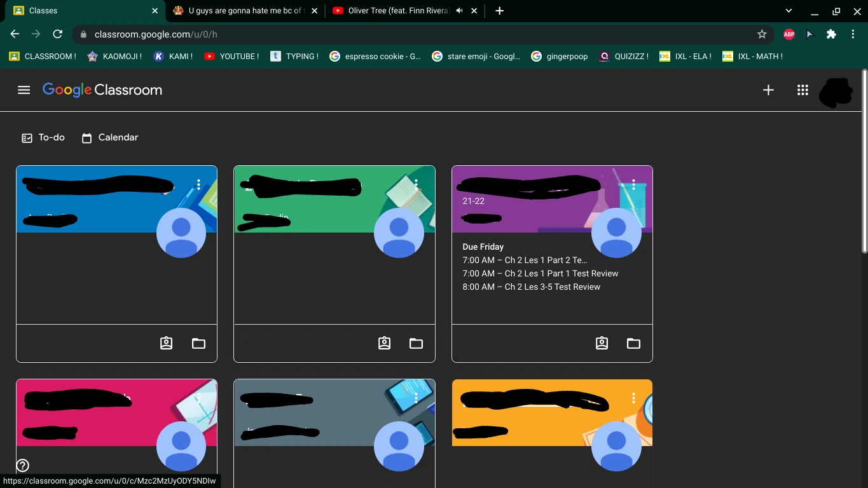The height and width of the screenshot is (488, 868).
Task: Open the To-do page
Action: (x=43, y=137)
